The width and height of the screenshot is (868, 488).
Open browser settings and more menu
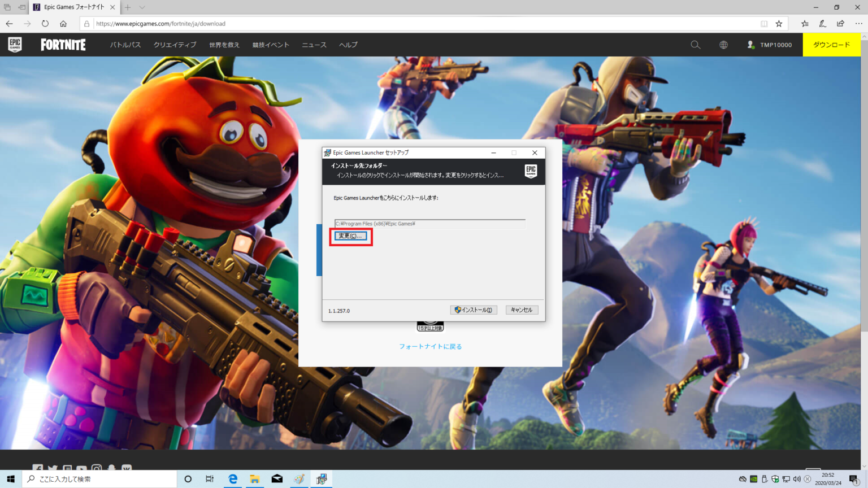tap(858, 24)
